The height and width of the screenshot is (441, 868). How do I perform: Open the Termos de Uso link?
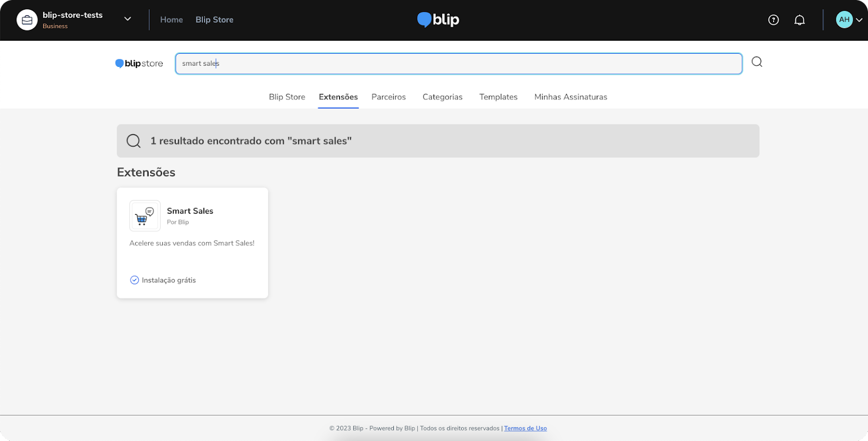(525, 429)
